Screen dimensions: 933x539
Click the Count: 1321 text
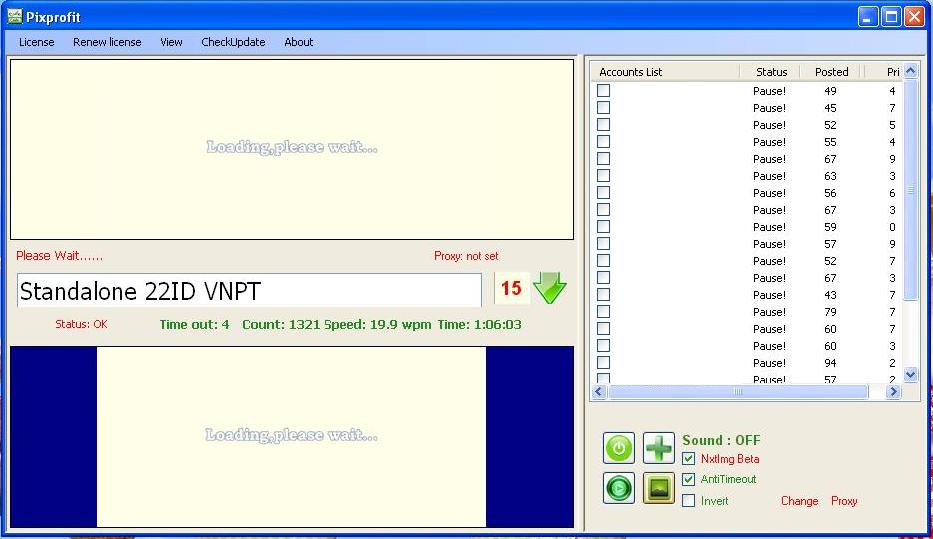281,325
